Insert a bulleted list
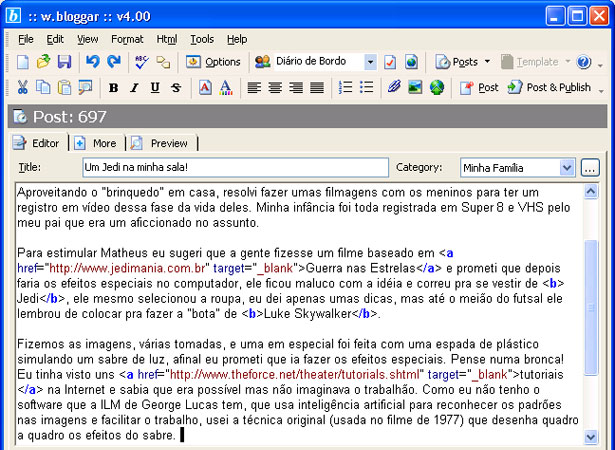The width and height of the screenshot is (615, 450). [x=366, y=87]
